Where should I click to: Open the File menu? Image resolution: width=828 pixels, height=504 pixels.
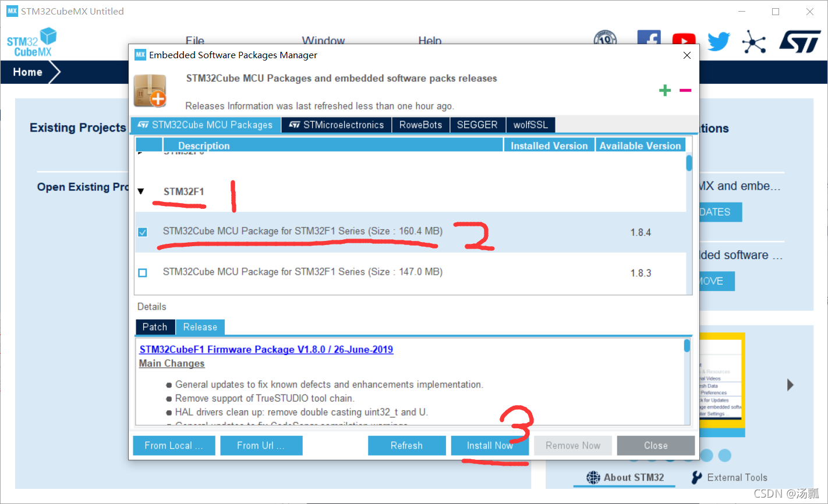pos(195,41)
